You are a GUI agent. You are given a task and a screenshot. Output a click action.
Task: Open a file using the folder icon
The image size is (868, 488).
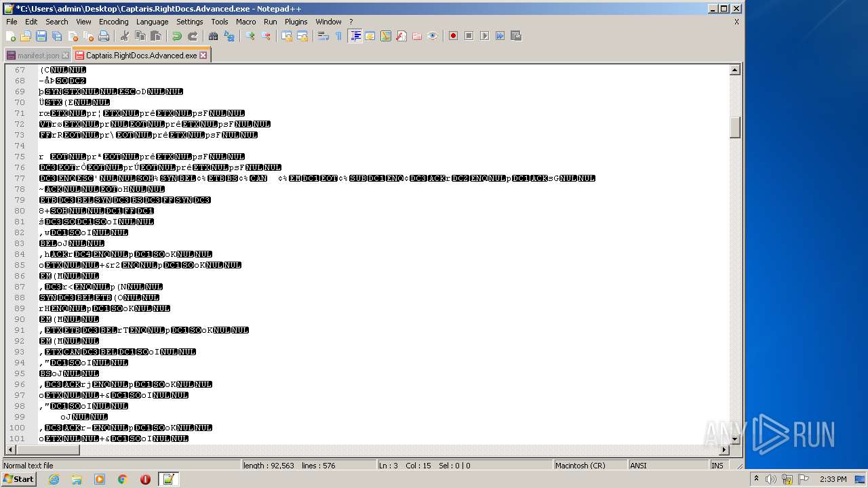click(x=26, y=36)
